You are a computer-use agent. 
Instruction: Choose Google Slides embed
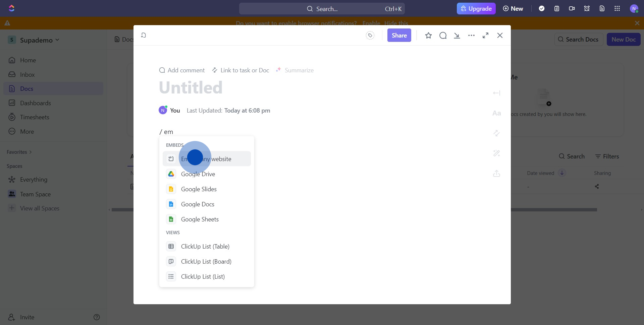(207, 189)
